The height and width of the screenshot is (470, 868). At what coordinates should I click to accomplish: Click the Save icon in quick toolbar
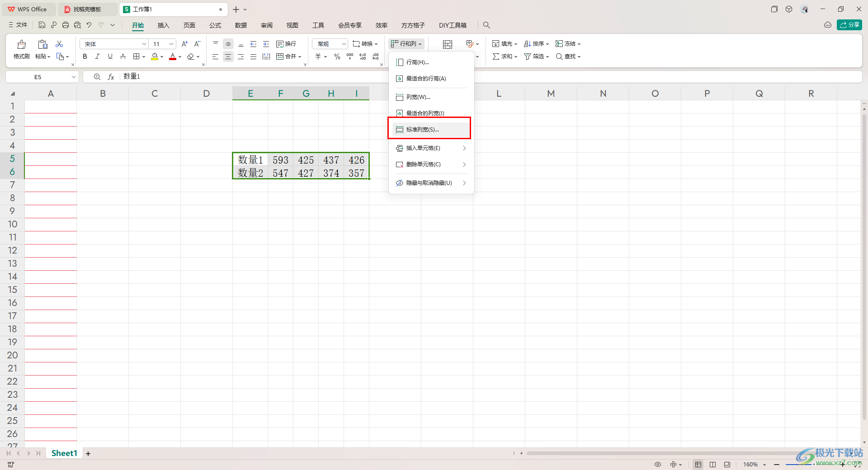click(42, 25)
